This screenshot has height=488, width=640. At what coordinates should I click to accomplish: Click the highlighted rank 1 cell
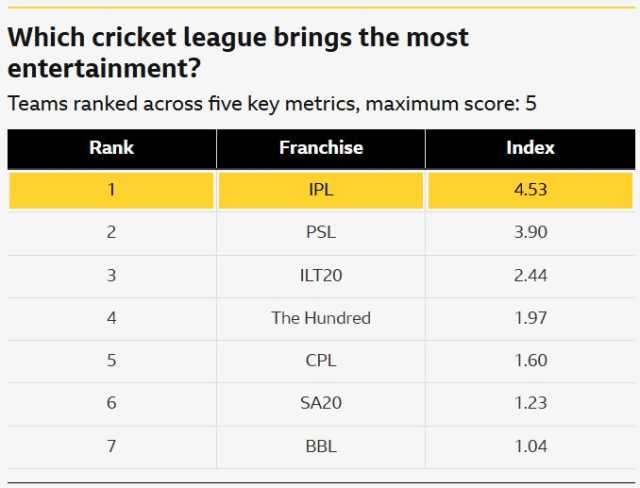pyautogui.click(x=111, y=191)
